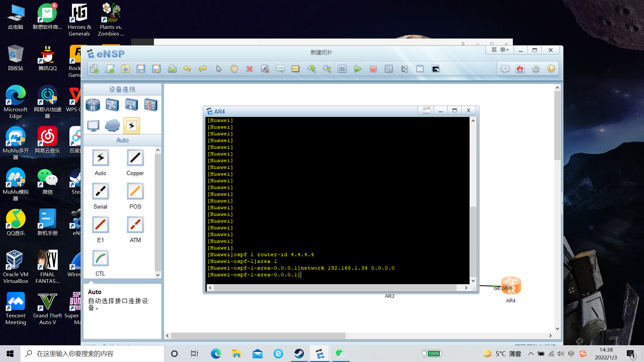Click the AR4 terminal scroll-down arrow
The width and height of the screenshot is (644, 362).
coord(473,281)
